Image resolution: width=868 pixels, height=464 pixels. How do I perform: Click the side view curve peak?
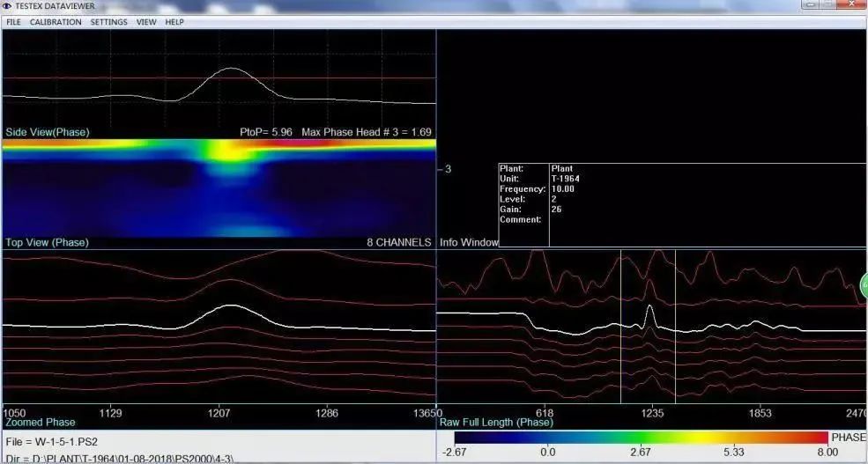pos(231,69)
